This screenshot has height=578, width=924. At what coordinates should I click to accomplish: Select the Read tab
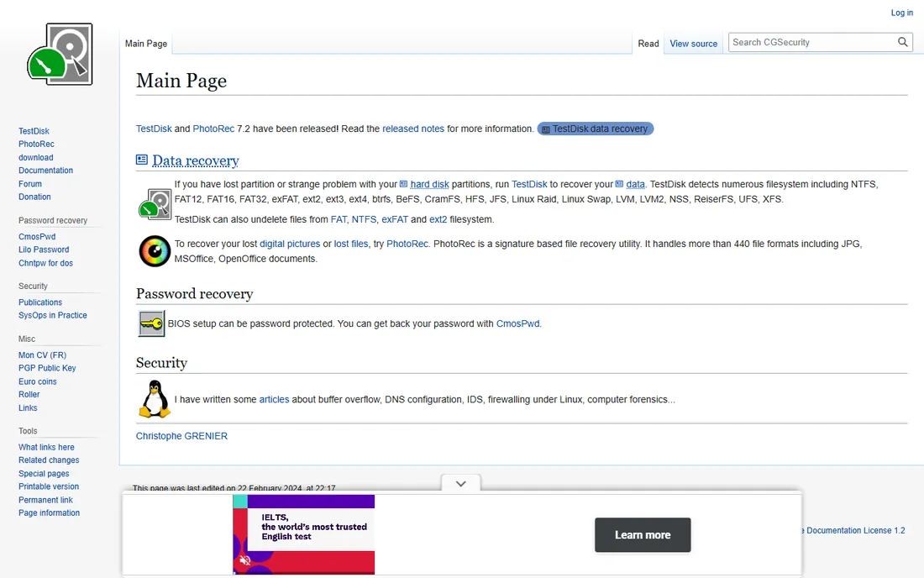click(648, 44)
